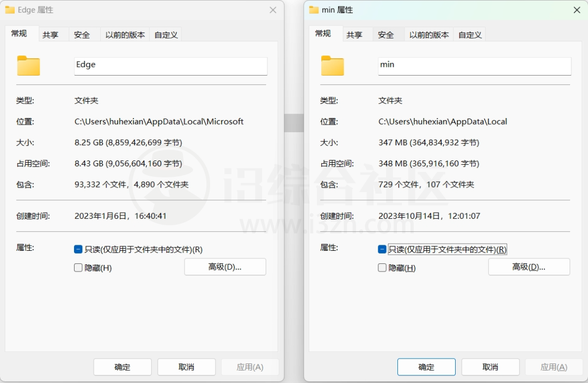Click the created time 2023年10月14日
This screenshot has width=588, height=383.
tap(430, 216)
